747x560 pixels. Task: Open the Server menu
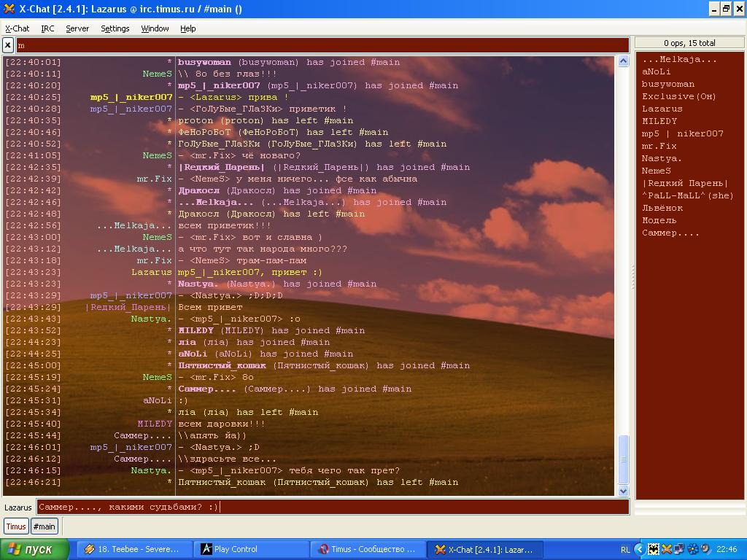pos(77,28)
